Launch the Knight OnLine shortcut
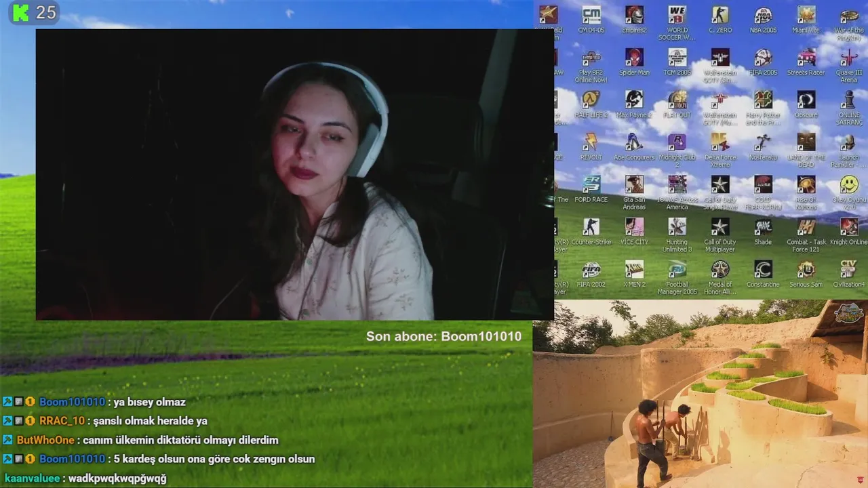The width and height of the screenshot is (868, 488). pos(848,232)
